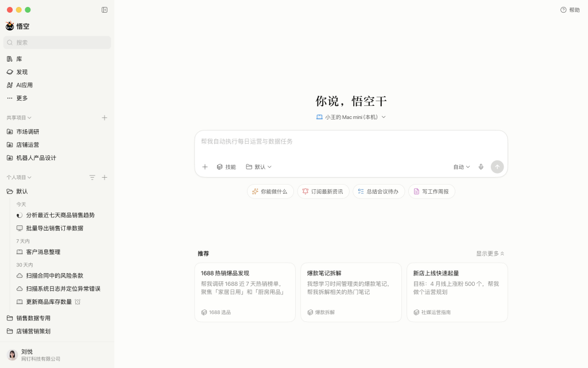Add a new personal project (个人项目 plus)

pos(105,177)
